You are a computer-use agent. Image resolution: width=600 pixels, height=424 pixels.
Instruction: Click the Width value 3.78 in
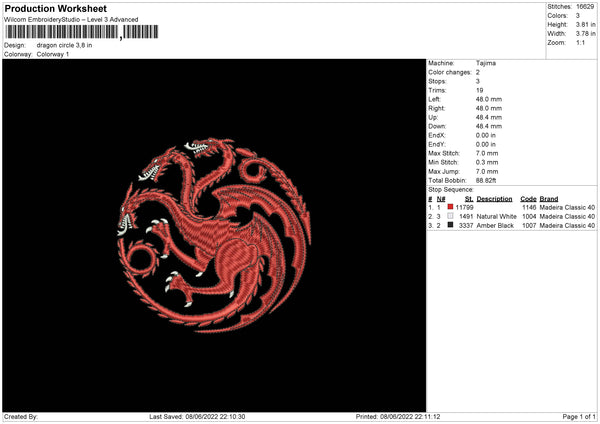point(585,34)
